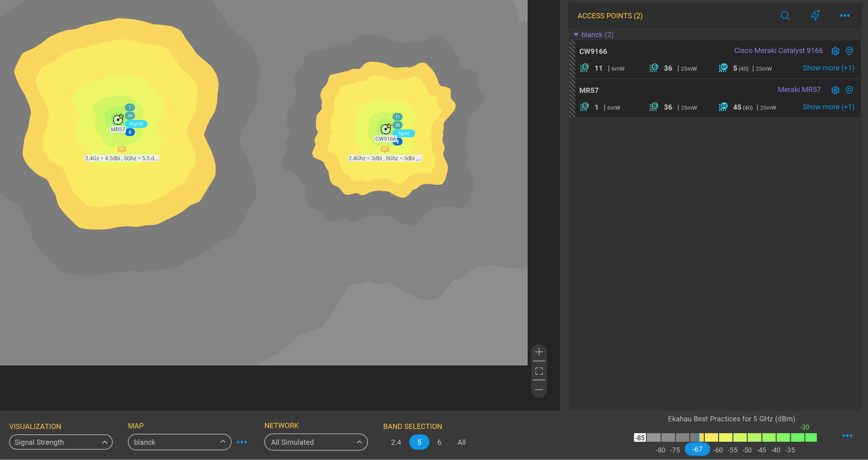
Task: Click the -67 legend slider handle
Action: 697,450
